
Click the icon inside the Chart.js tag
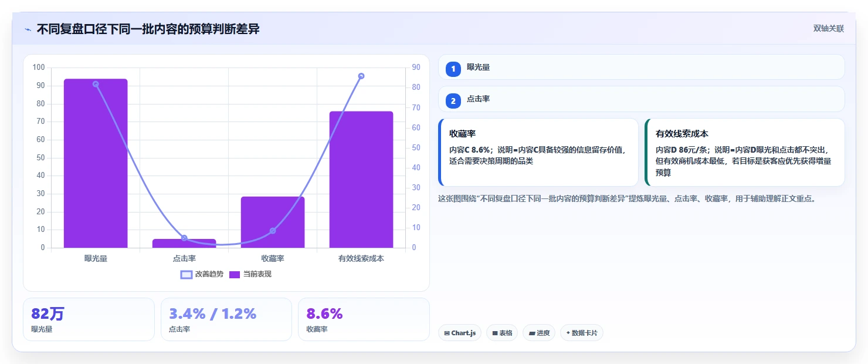[x=447, y=333]
